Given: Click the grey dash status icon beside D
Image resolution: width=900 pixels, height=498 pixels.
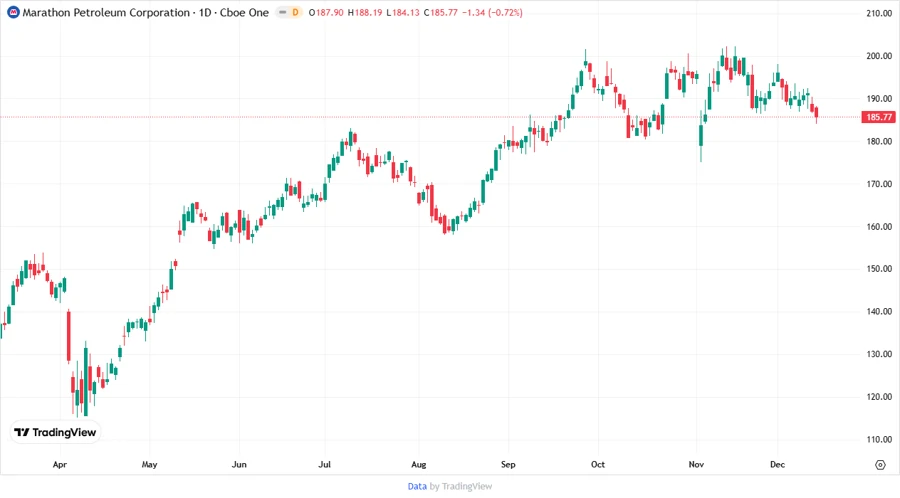Looking at the screenshot, I should click(282, 12).
